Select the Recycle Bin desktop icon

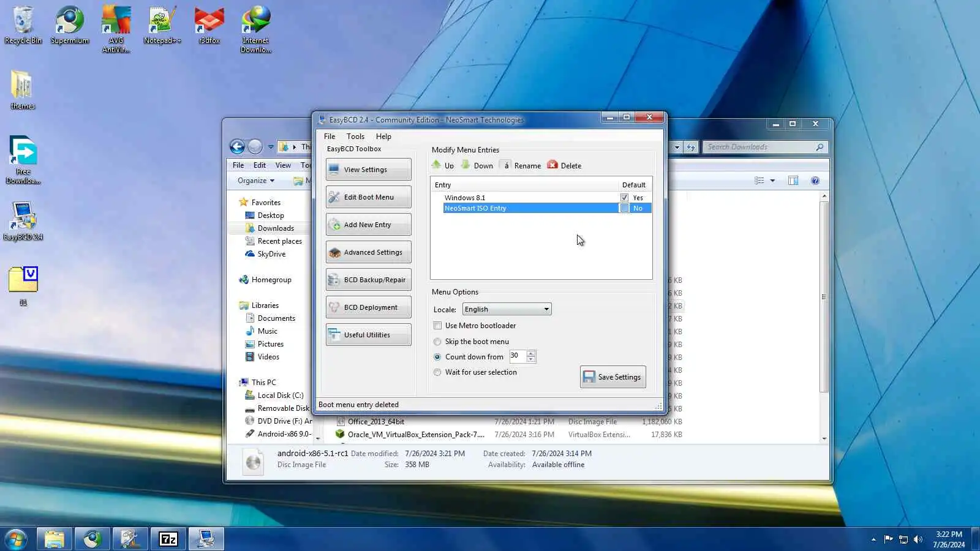click(x=23, y=26)
